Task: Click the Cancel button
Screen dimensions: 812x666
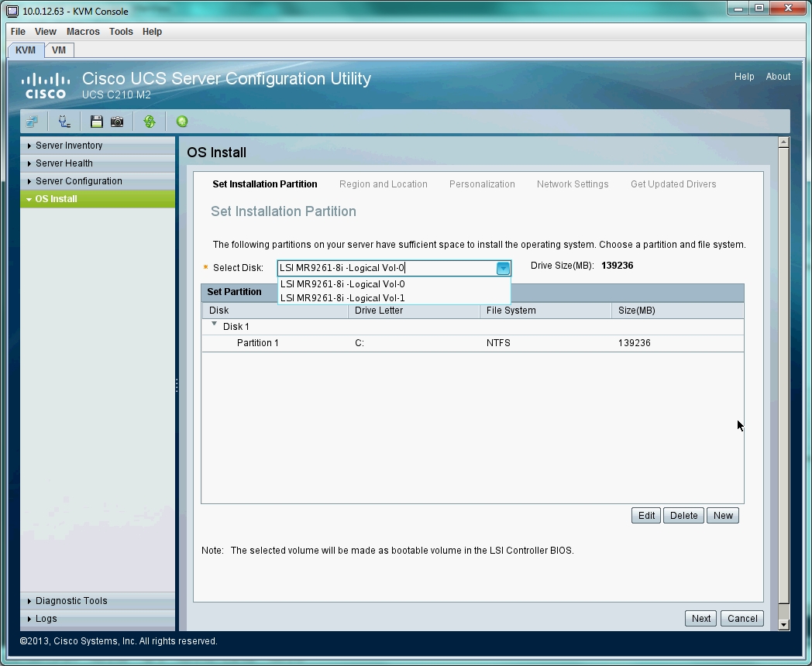Action: pos(742,619)
